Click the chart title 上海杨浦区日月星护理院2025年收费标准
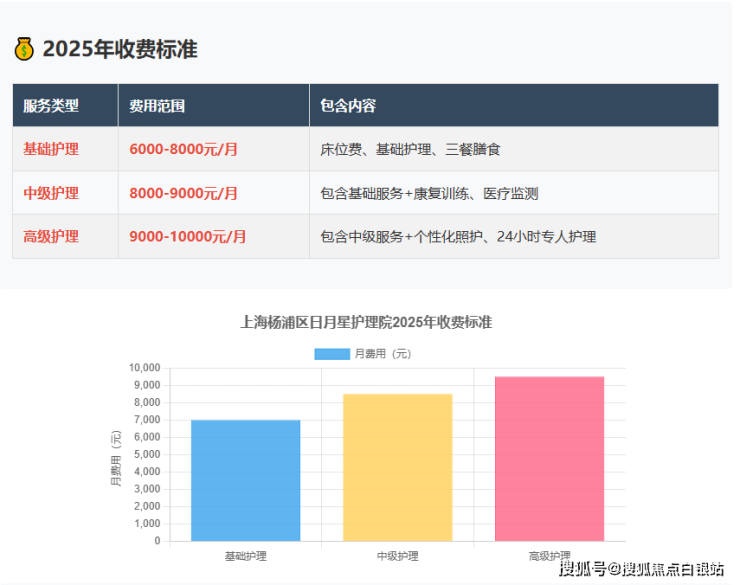740x585 pixels. [366, 322]
